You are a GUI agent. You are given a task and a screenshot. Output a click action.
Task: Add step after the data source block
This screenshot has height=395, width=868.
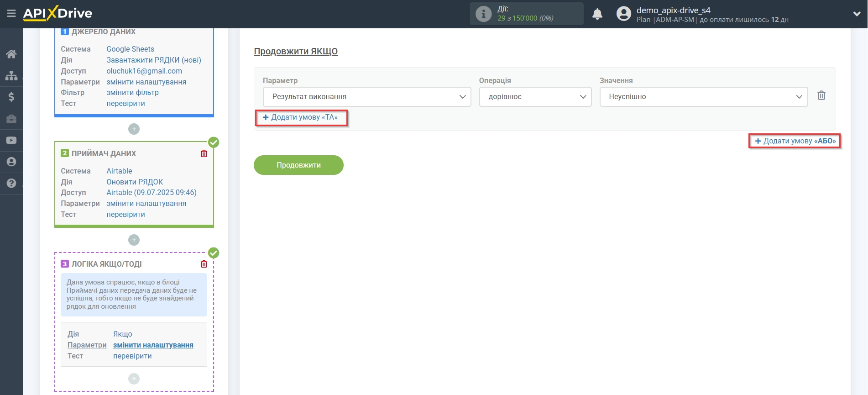click(134, 129)
